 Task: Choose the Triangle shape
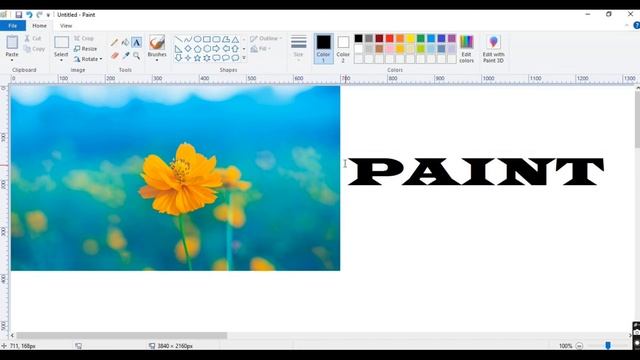(x=236, y=40)
